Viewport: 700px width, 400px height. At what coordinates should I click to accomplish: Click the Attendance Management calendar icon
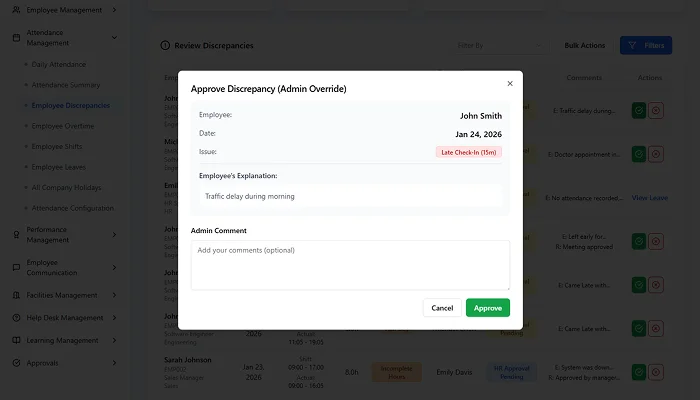17,38
